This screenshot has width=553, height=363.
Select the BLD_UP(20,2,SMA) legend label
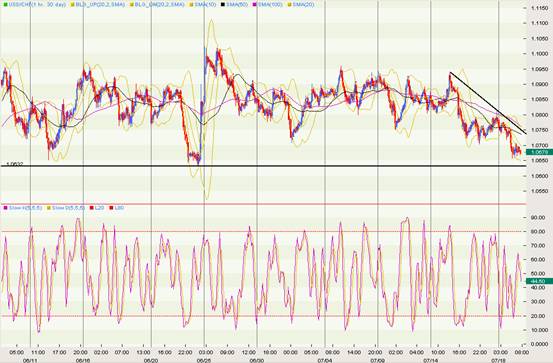coord(100,5)
